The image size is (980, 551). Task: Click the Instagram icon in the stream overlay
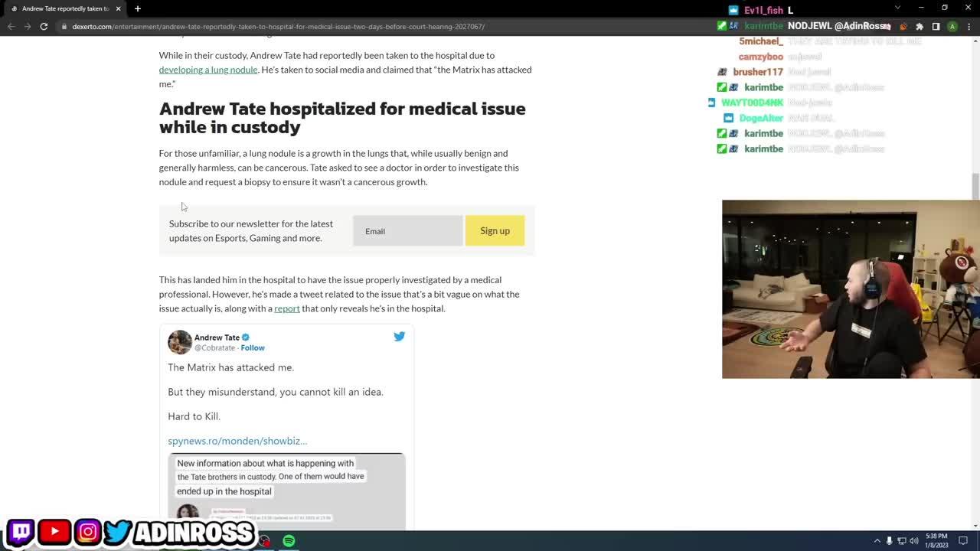point(87,531)
